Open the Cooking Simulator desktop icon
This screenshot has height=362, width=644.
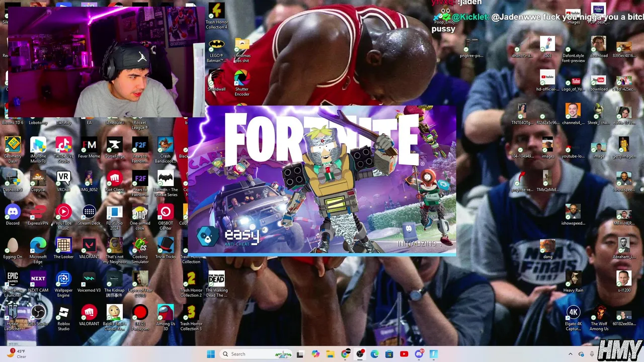tap(140, 250)
